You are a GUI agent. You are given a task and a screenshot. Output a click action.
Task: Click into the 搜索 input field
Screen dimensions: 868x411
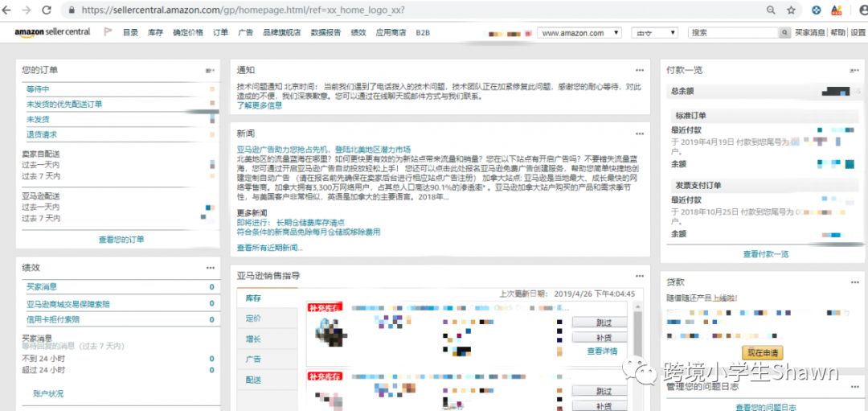click(x=734, y=33)
